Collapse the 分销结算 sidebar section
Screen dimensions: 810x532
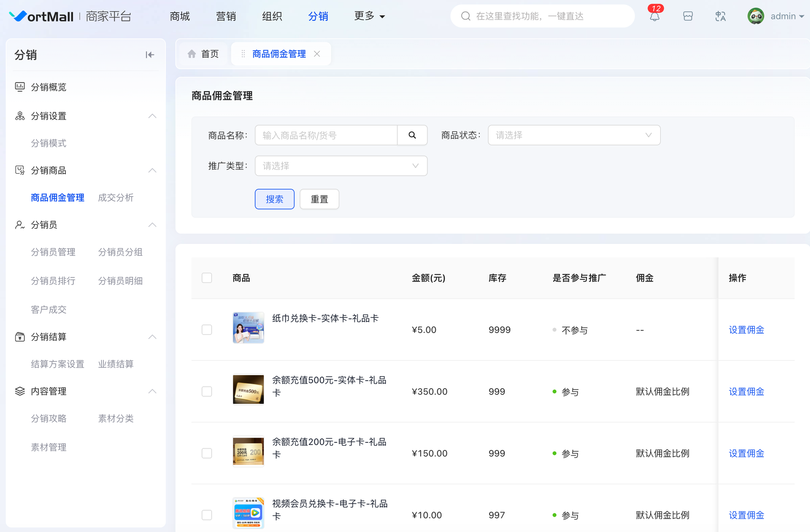tap(152, 337)
